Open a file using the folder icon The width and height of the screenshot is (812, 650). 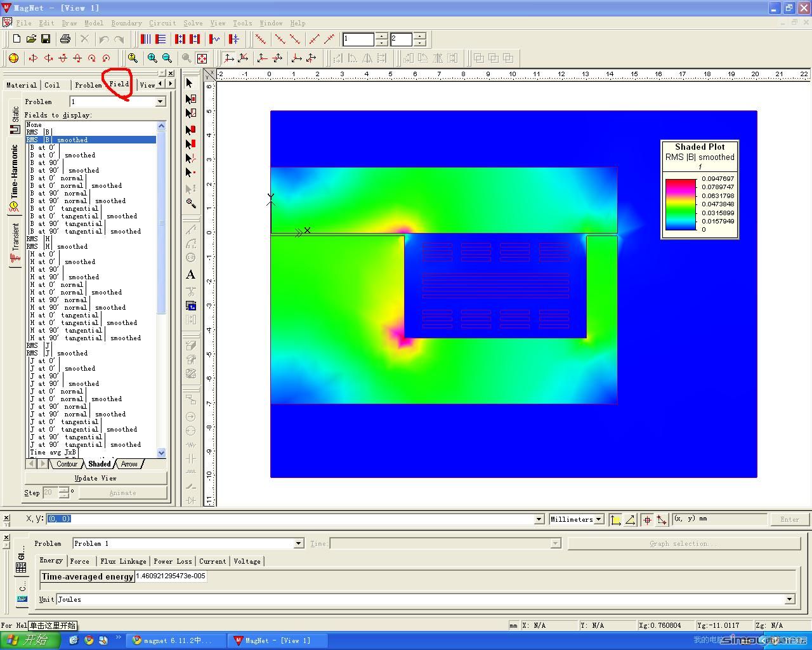31,39
